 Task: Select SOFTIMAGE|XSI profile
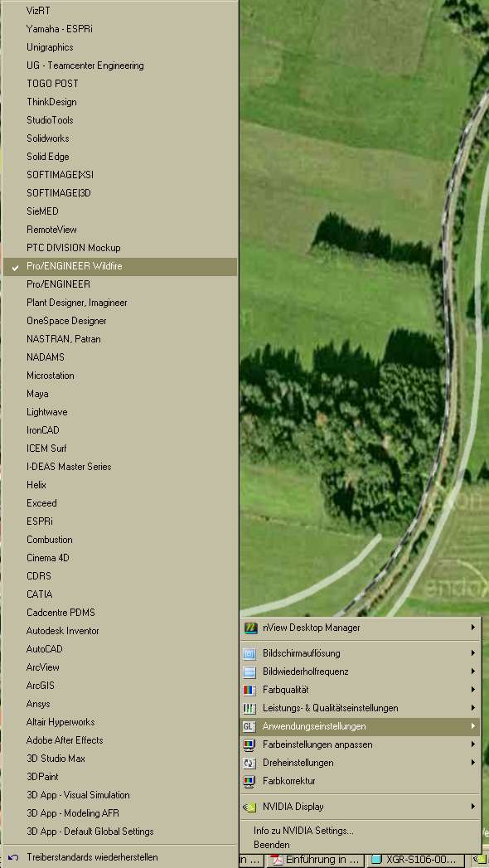click(x=120, y=175)
